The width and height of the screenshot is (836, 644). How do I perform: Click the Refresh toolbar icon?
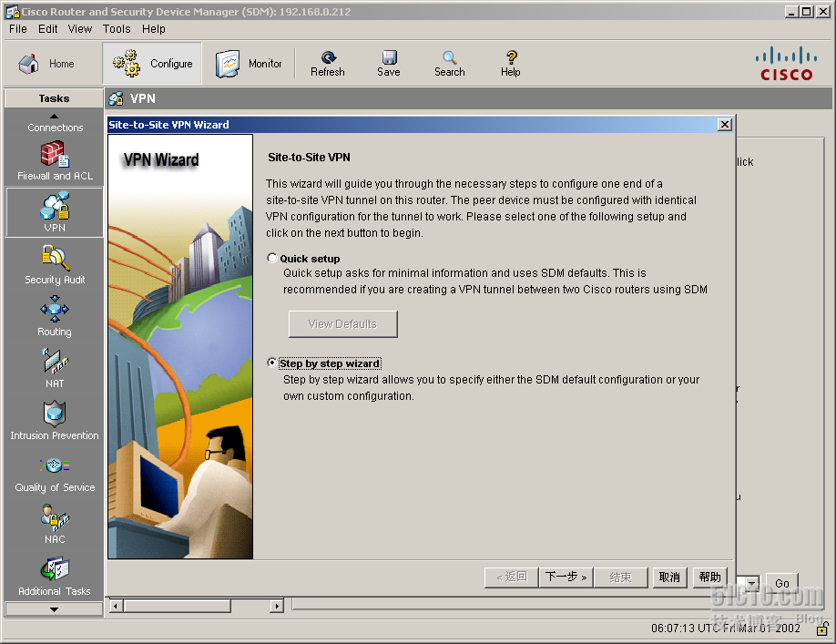(x=328, y=64)
